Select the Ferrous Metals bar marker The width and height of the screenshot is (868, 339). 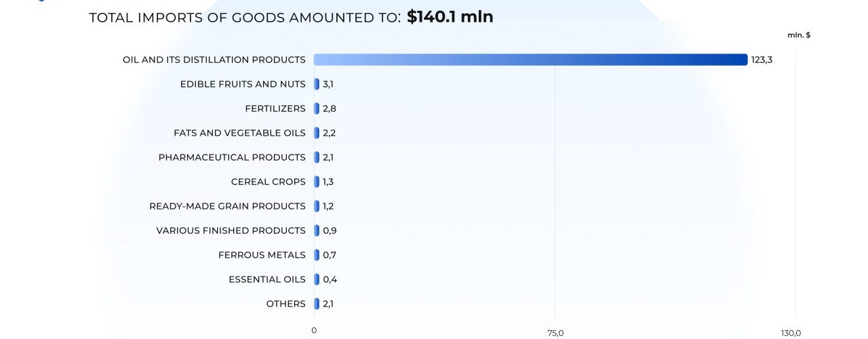coord(317,255)
